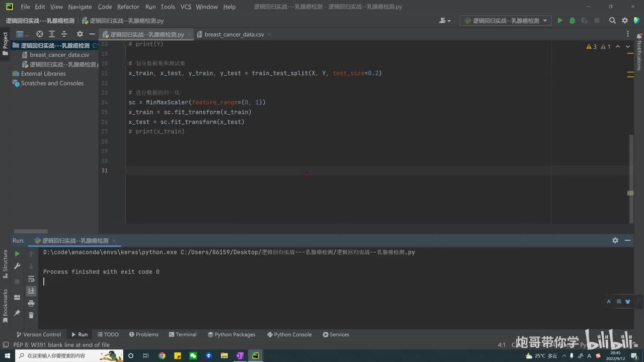
Task: Expand all in Project panel toolbar
Action: point(52,34)
